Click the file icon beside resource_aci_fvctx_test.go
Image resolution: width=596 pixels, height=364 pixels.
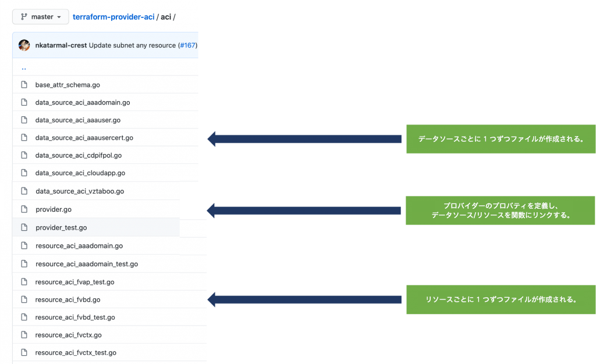pos(24,353)
